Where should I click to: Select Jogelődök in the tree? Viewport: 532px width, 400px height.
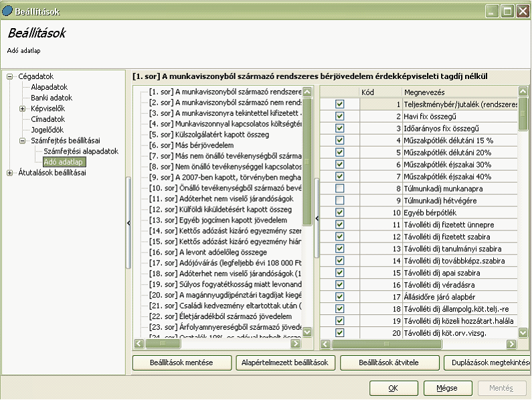pos(47,130)
